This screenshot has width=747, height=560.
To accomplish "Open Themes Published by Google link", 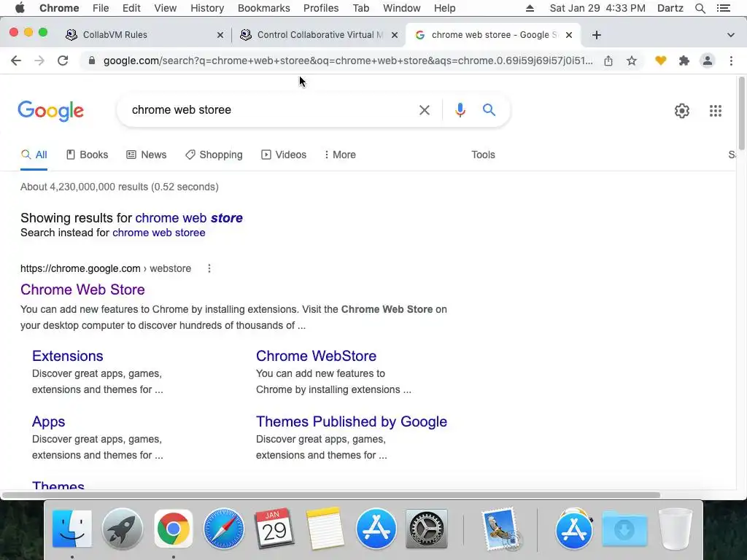I will [x=352, y=421].
